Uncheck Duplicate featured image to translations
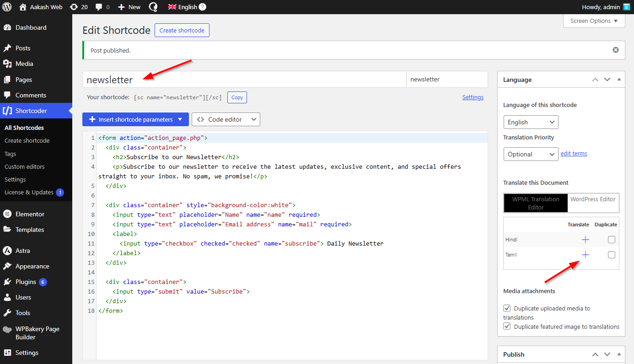The height and width of the screenshot is (364, 634). [507, 327]
